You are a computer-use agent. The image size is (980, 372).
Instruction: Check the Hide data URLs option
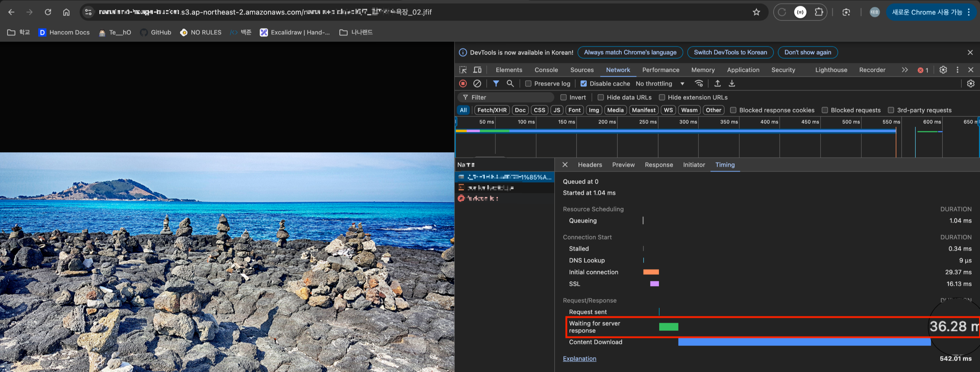[x=601, y=97]
